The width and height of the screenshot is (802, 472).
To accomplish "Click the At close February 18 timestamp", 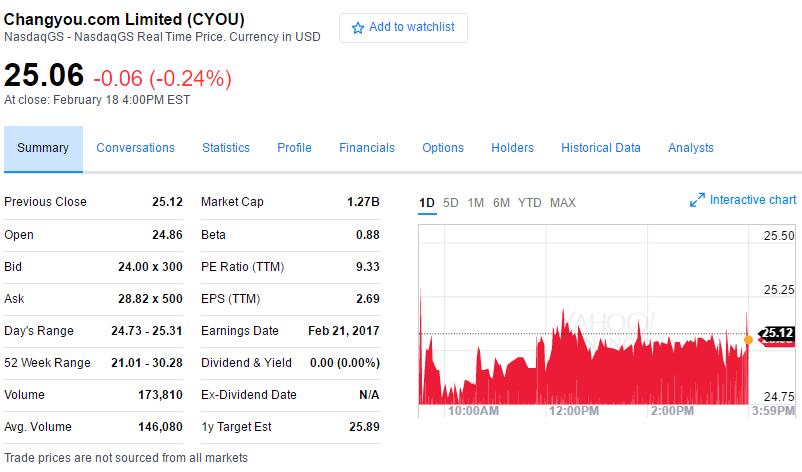I will [97, 100].
